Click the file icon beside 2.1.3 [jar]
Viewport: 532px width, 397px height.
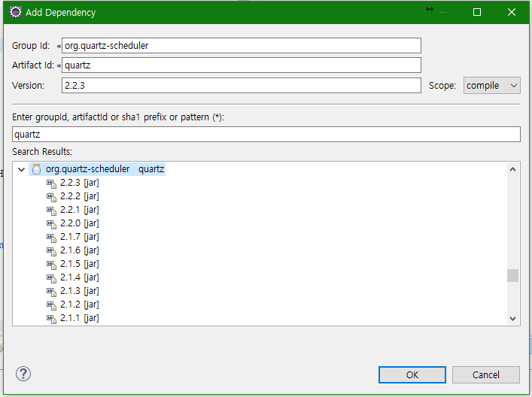(x=51, y=292)
